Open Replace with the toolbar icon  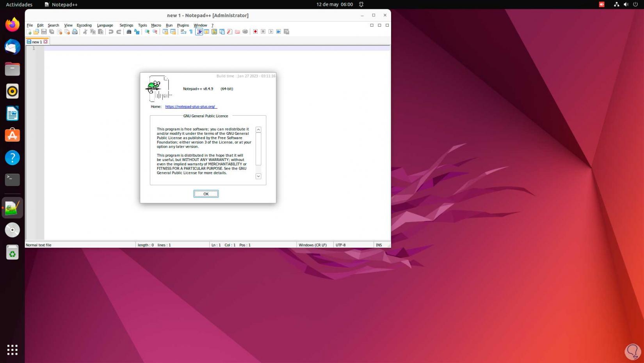tap(137, 32)
